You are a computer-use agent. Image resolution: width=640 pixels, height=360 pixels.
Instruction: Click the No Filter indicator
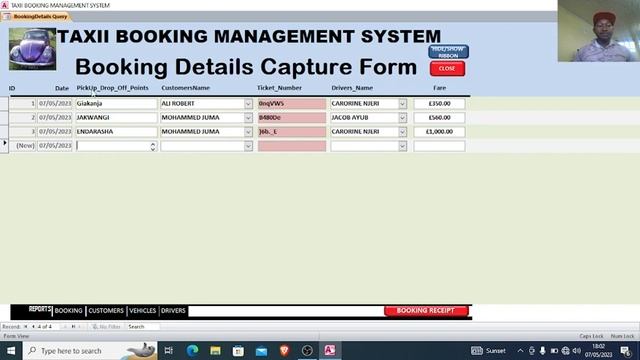point(106,327)
